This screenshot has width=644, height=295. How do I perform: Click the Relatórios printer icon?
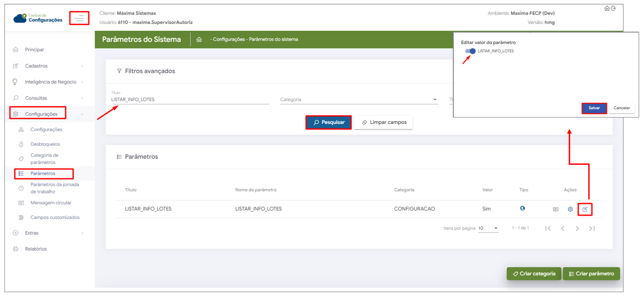pos(16,249)
